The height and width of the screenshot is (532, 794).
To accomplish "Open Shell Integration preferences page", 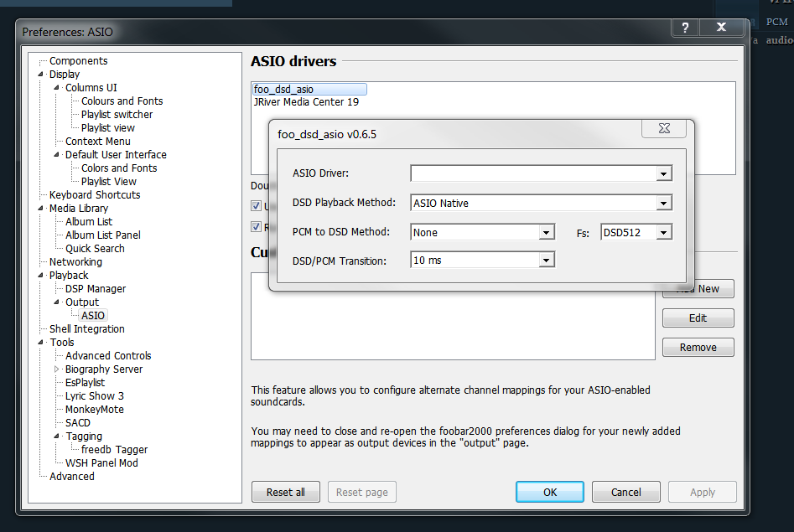I will coord(86,329).
